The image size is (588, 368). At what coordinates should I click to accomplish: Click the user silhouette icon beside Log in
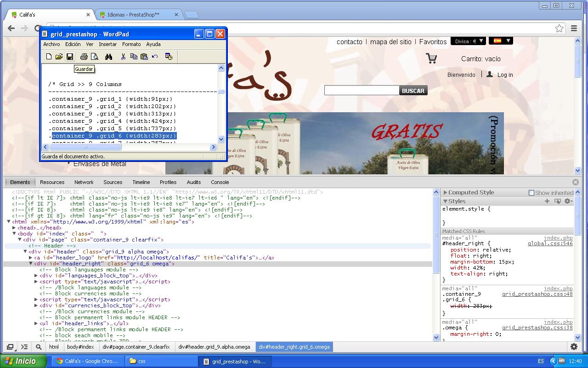490,74
